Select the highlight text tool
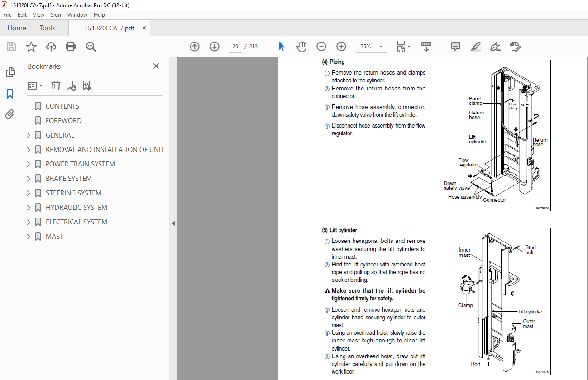 pos(476,47)
